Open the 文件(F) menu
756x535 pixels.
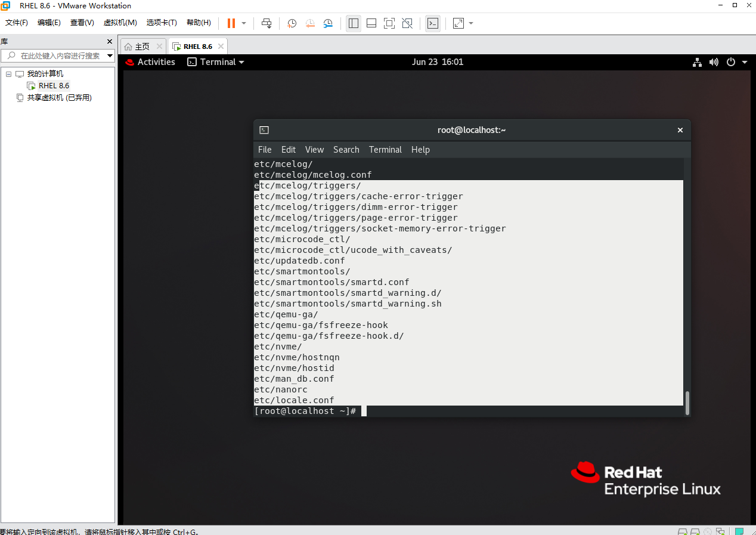tap(17, 23)
